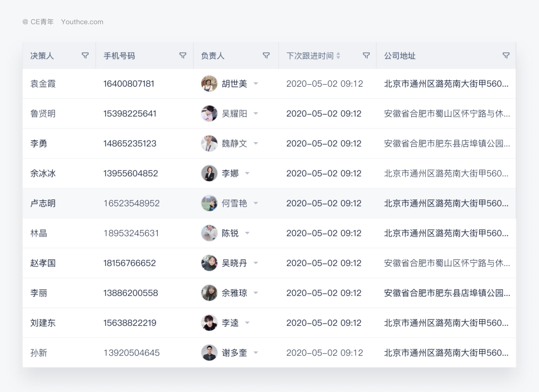Image resolution: width=539 pixels, height=392 pixels.
Task: Expand the 吴耀阳 owner dropdown arrow
Action: tap(256, 113)
